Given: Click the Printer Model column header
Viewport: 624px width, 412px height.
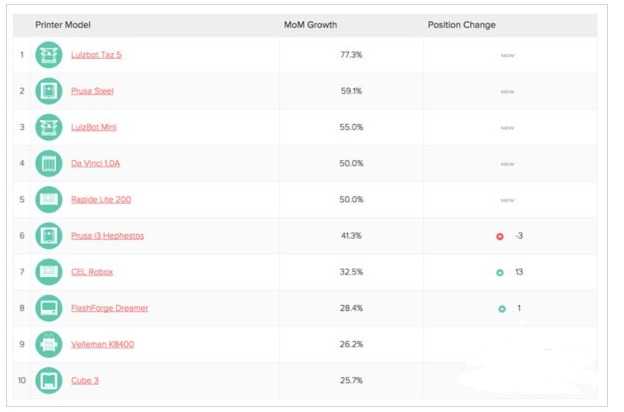Looking at the screenshot, I should tap(63, 25).
